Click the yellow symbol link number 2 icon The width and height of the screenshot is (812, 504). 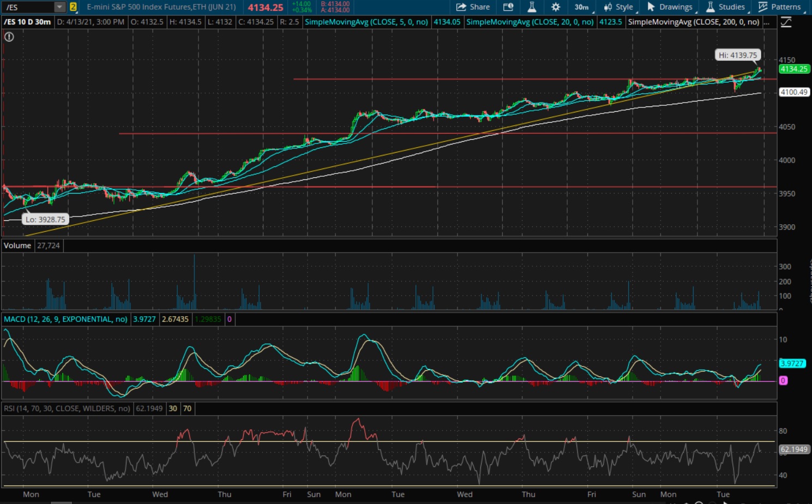point(73,7)
